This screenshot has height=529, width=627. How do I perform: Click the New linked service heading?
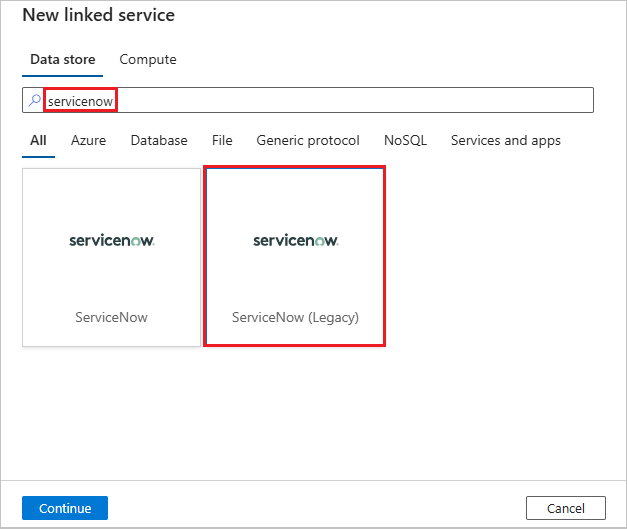pyautogui.click(x=98, y=17)
